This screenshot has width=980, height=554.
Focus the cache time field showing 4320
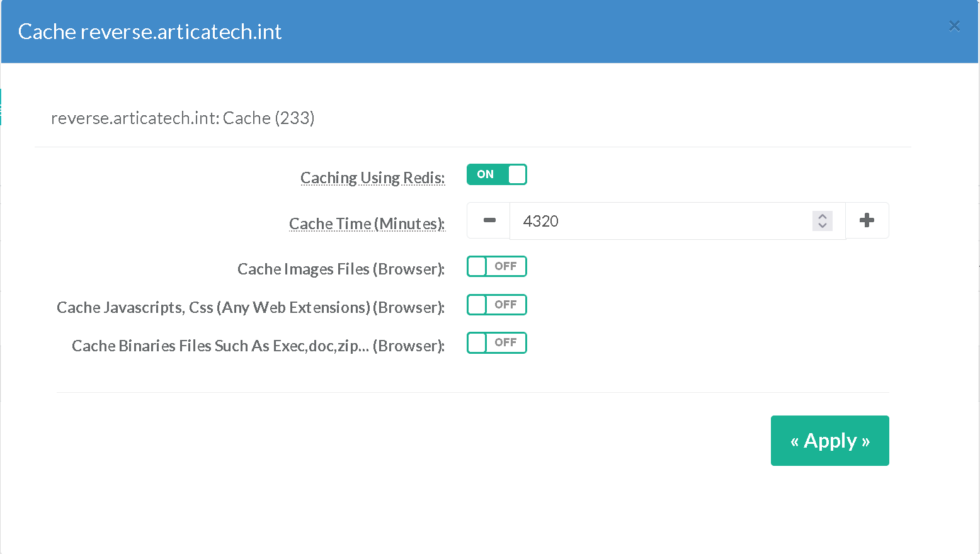tap(661, 221)
